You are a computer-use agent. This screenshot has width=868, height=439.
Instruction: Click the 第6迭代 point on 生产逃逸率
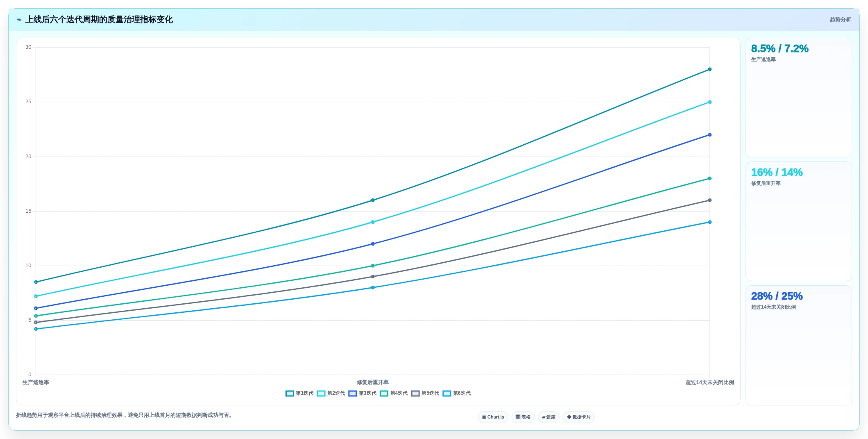point(36,329)
